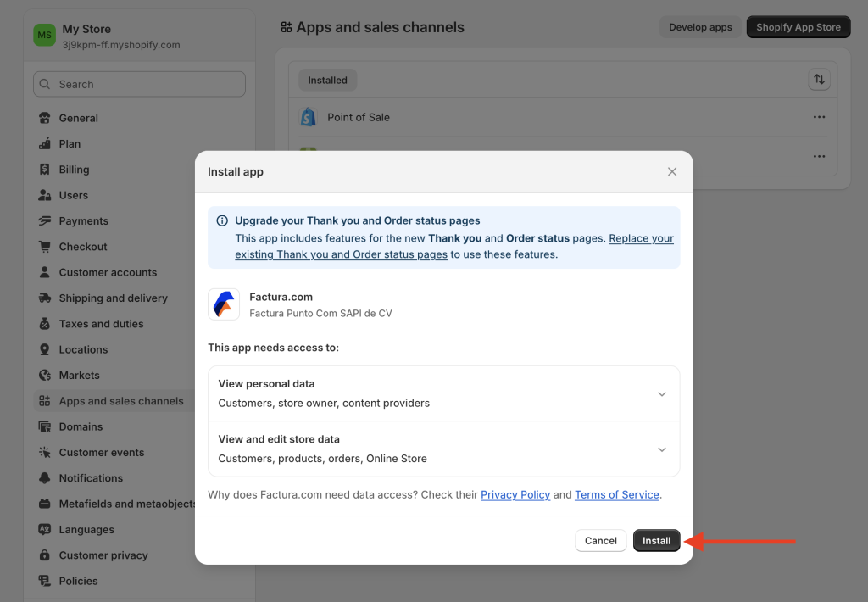Click the Point of Sale Shopify bag icon
Viewport: 868px width, 602px height.
(x=309, y=117)
